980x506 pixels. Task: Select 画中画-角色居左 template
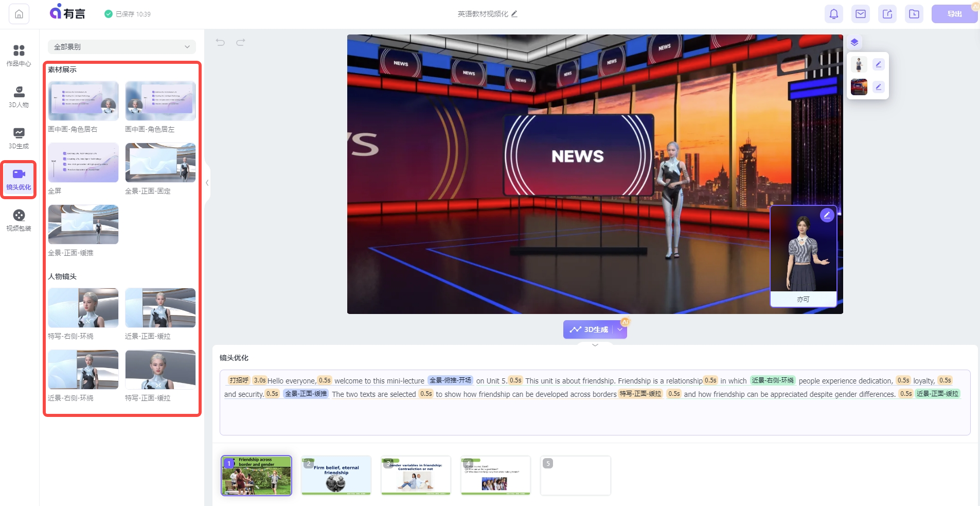161,101
